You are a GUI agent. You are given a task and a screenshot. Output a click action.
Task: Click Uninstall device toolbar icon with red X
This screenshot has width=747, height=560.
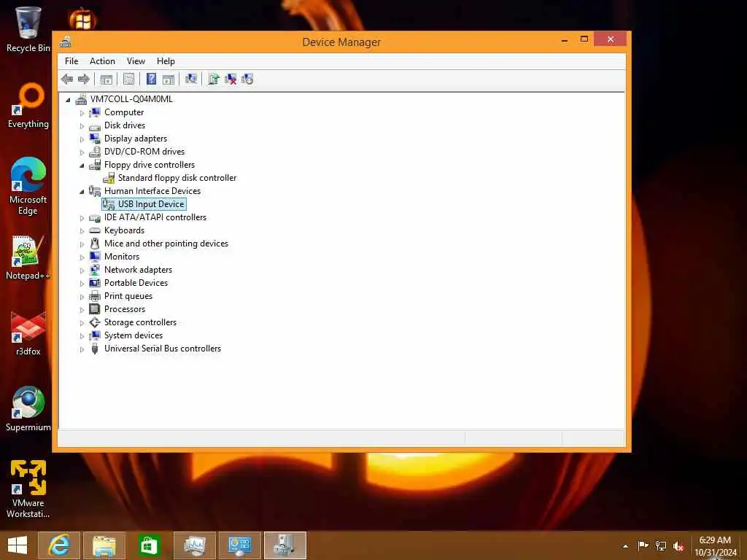coord(231,79)
